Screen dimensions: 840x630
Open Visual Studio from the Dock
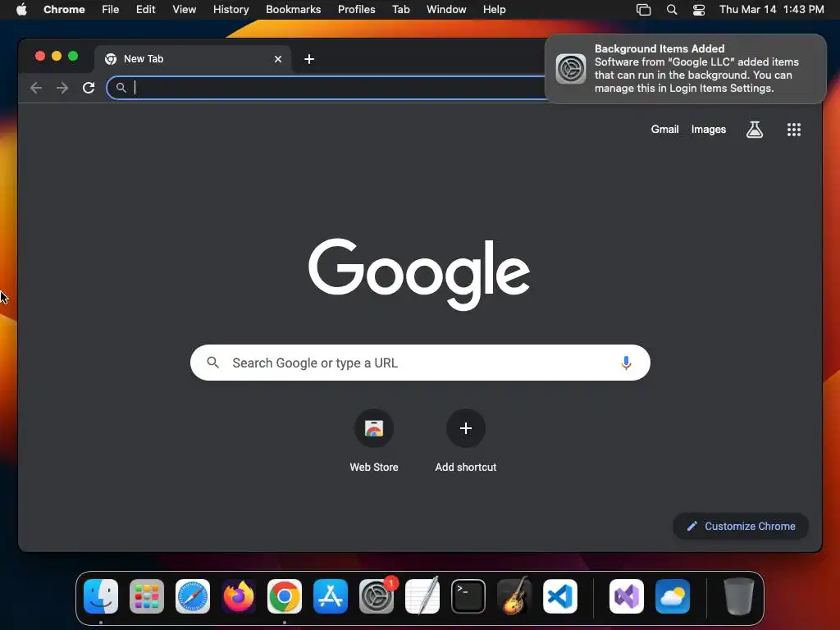click(x=627, y=596)
